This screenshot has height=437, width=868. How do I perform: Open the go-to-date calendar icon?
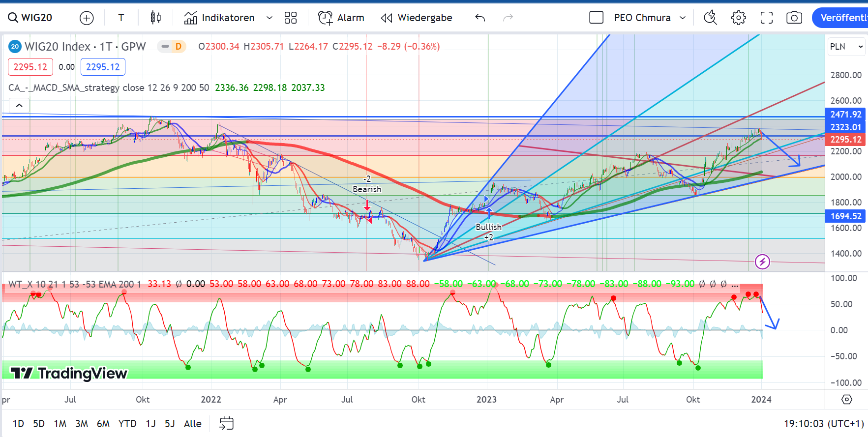click(226, 423)
